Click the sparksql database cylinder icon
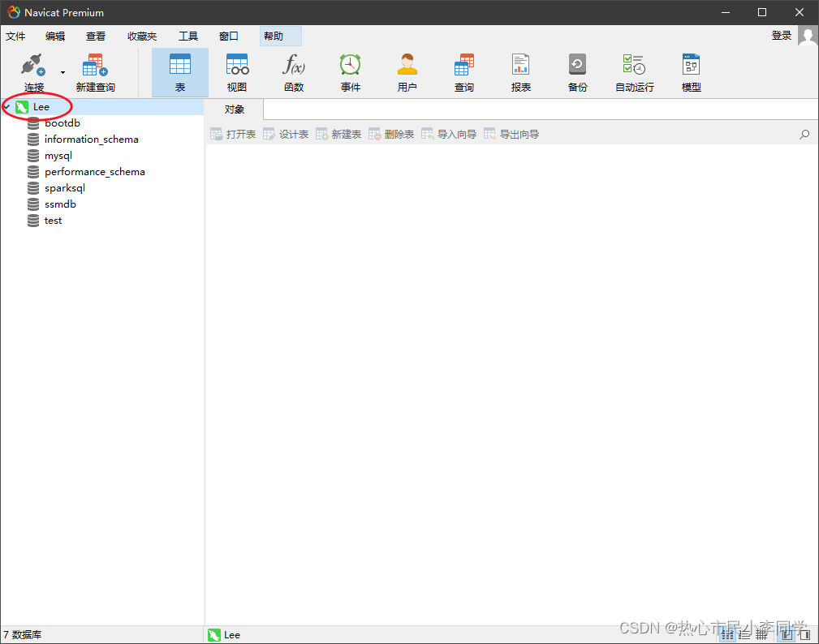This screenshot has width=819, height=644. tap(33, 188)
